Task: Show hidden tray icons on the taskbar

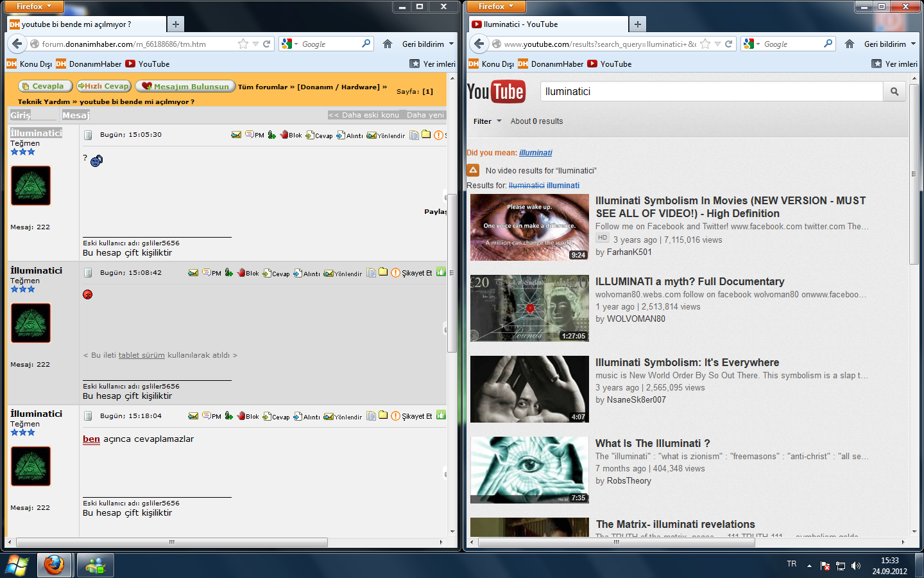Action: click(809, 566)
